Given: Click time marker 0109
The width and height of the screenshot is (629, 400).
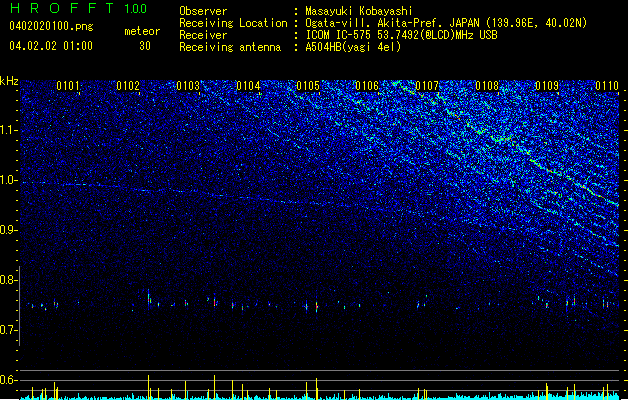Looking at the screenshot, I should pyautogui.click(x=547, y=86).
